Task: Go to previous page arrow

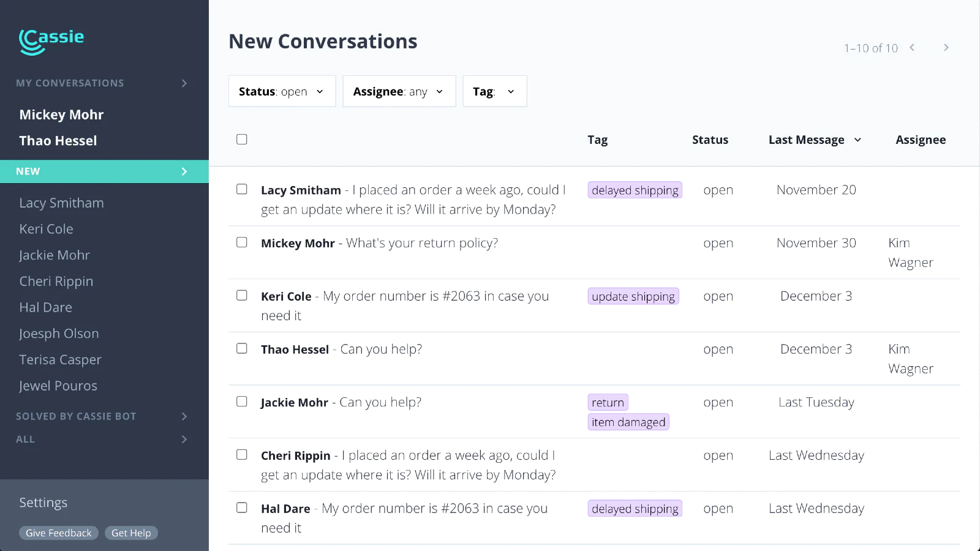Action: tap(912, 48)
